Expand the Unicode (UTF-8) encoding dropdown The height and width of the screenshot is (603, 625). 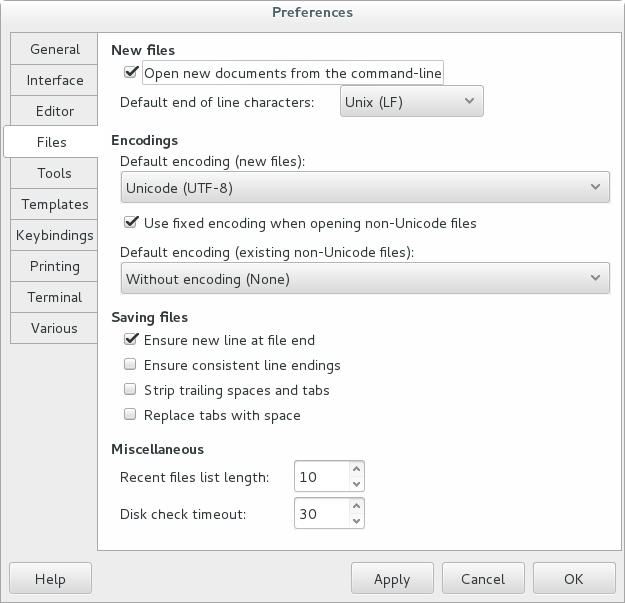click(365, 187)
